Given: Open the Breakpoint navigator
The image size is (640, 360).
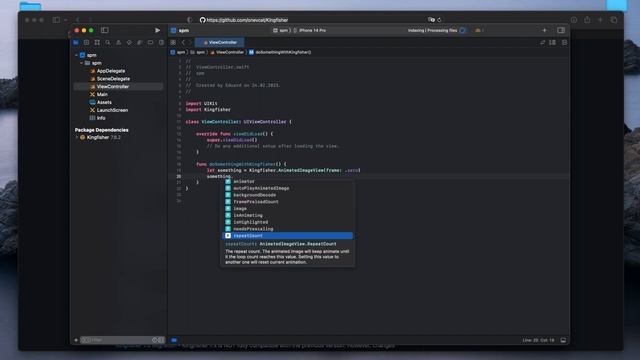Looking at the screenshot, I should click(150, 42).
